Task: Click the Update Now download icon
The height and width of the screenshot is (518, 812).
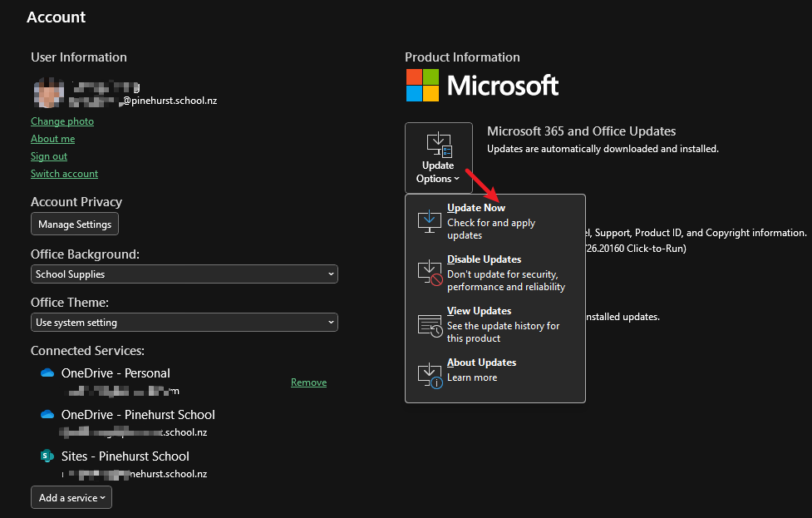Action: [x=430, y=222]
